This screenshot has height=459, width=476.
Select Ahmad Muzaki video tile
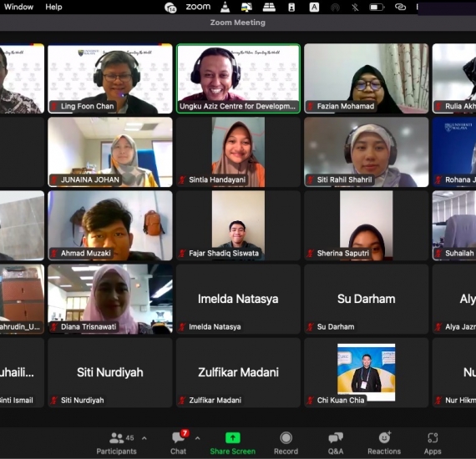(x=110, y=225)
